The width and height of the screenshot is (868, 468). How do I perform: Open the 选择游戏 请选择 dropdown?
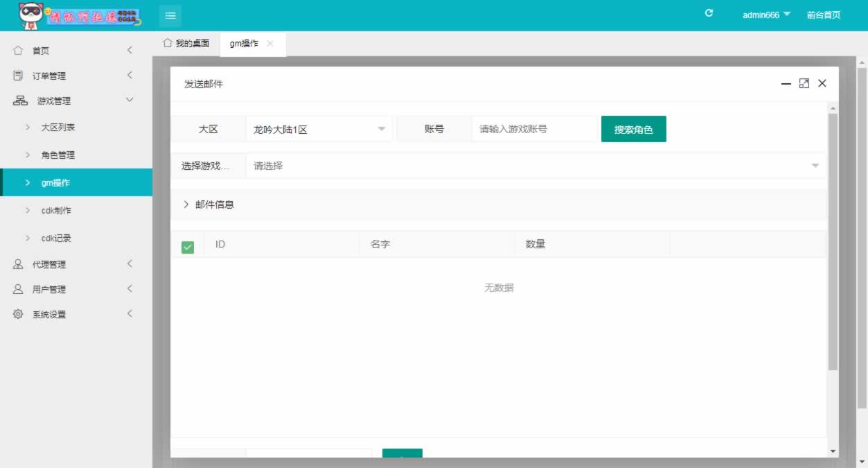point(535,166)
